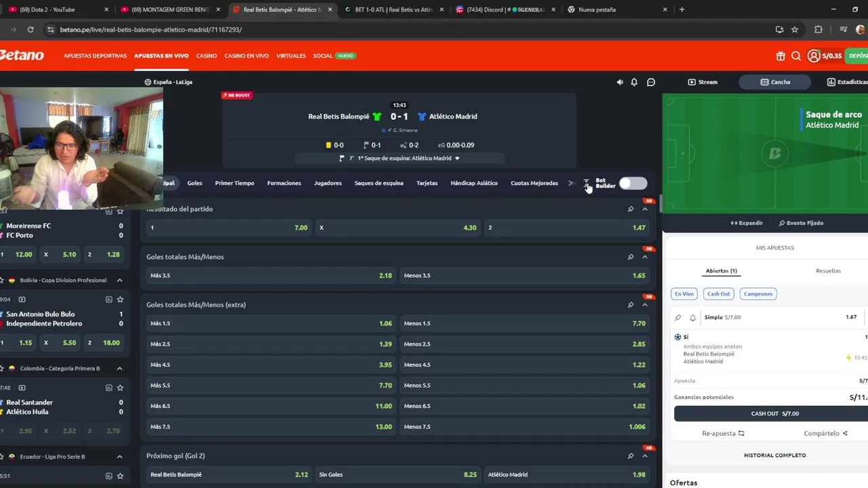Click the browser address bar URL
868x488 pixels.
[x=151, y=30]
